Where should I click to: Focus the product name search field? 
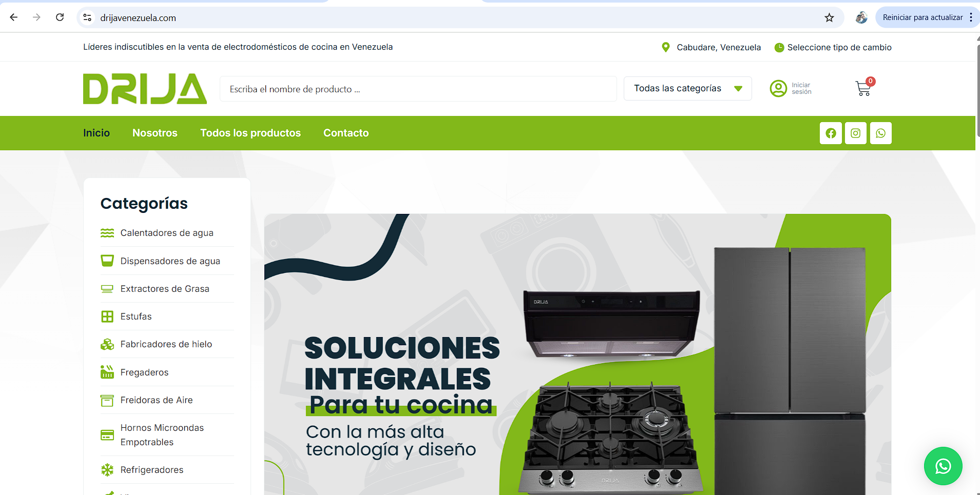[418, 89]
